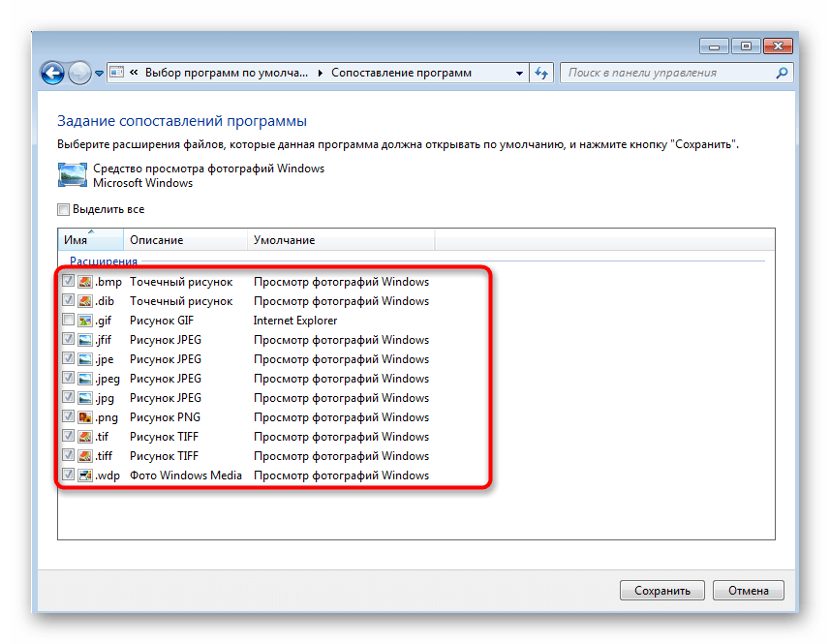Viewport: 830px width, 644px height.
Task: Toggle the .png checkbox
Action: pos(69,416)
